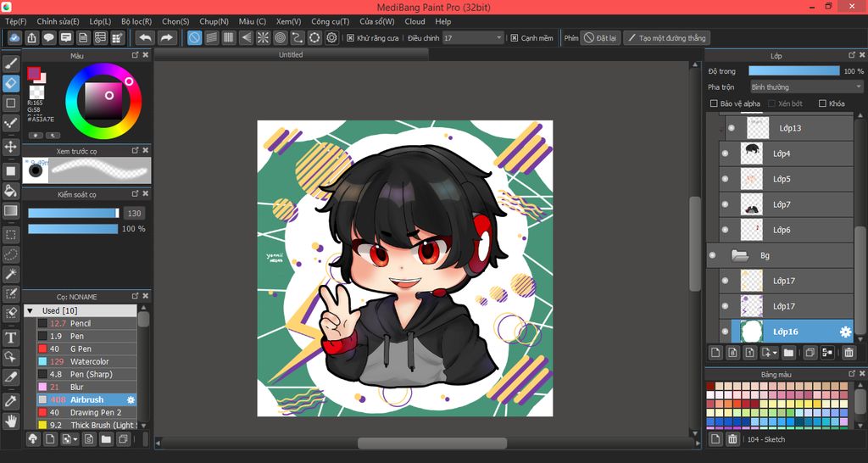The image size is (868, 463).
Task: Create a new layer icon
Action: click(715, 352)
